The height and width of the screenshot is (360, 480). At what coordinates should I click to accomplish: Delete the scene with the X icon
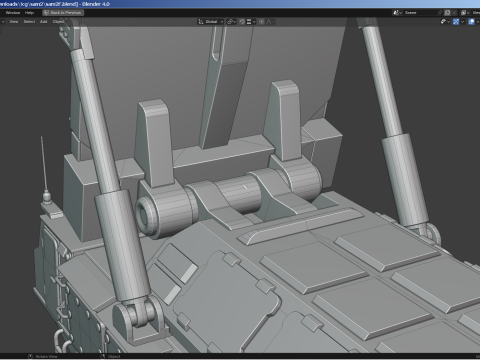click(x=455, y=13)
